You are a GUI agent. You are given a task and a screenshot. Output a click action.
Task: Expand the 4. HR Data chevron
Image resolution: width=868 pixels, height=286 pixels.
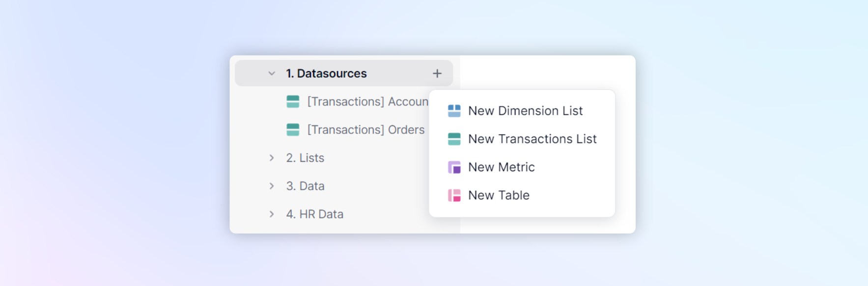(272, 214)
